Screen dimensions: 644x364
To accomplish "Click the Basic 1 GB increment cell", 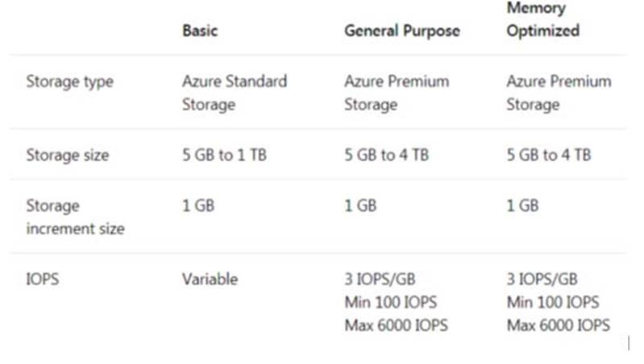I will coord(198,205).
